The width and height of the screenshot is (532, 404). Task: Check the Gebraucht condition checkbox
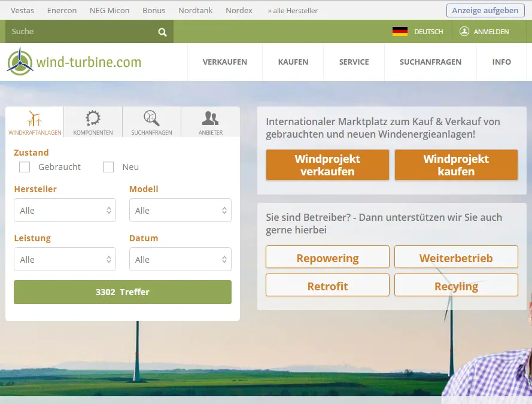click(x=25, y=167)
